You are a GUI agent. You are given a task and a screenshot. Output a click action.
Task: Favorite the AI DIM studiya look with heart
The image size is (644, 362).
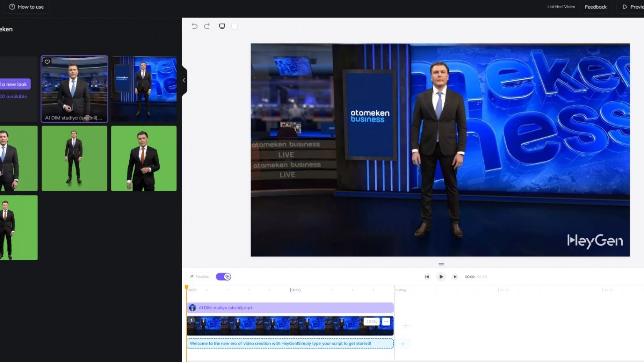[47, 62]
